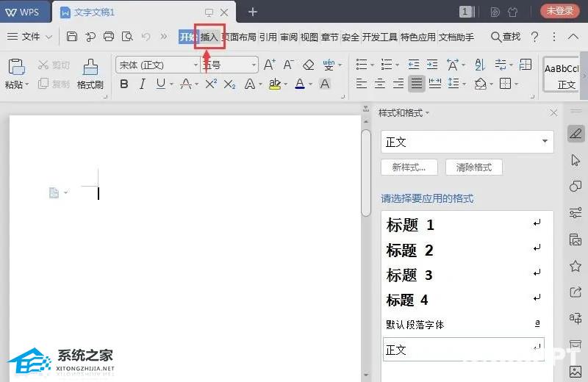Screen dimensions: 588x382
Task: Switch to the 视图 tab
Action: pyautogui.click(x=309, y=37)
